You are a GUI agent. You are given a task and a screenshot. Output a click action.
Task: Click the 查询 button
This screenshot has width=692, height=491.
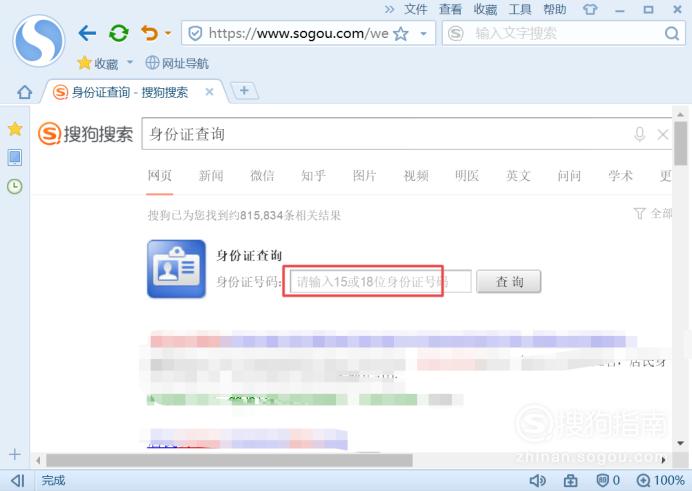point(509,281)
